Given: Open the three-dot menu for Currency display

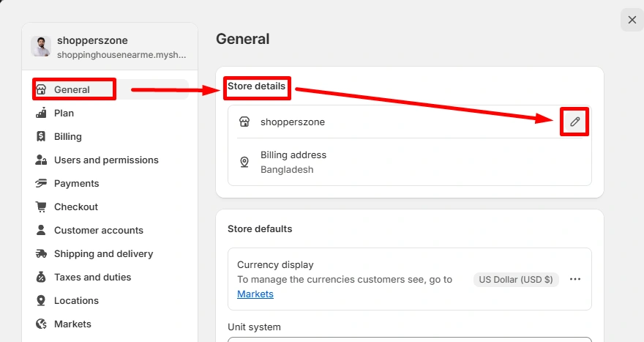Looking at the screenshot, I should [575, 279].
